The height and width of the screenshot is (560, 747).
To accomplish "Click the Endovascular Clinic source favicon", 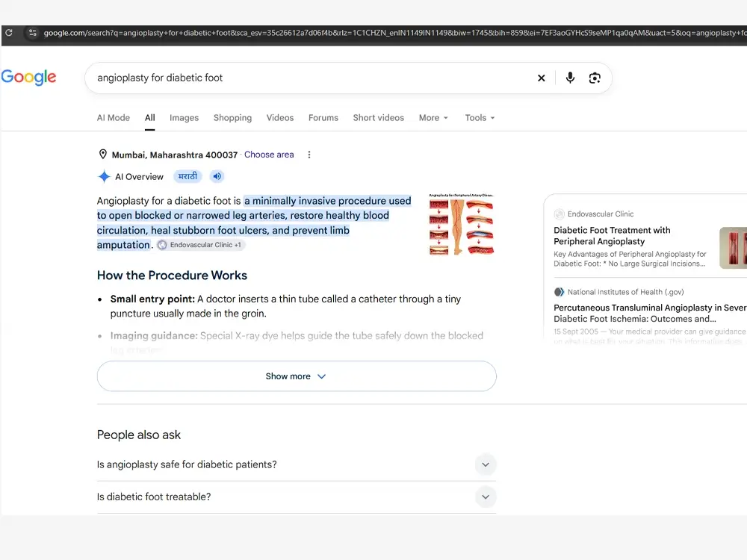I will click(x=162, y=245).
